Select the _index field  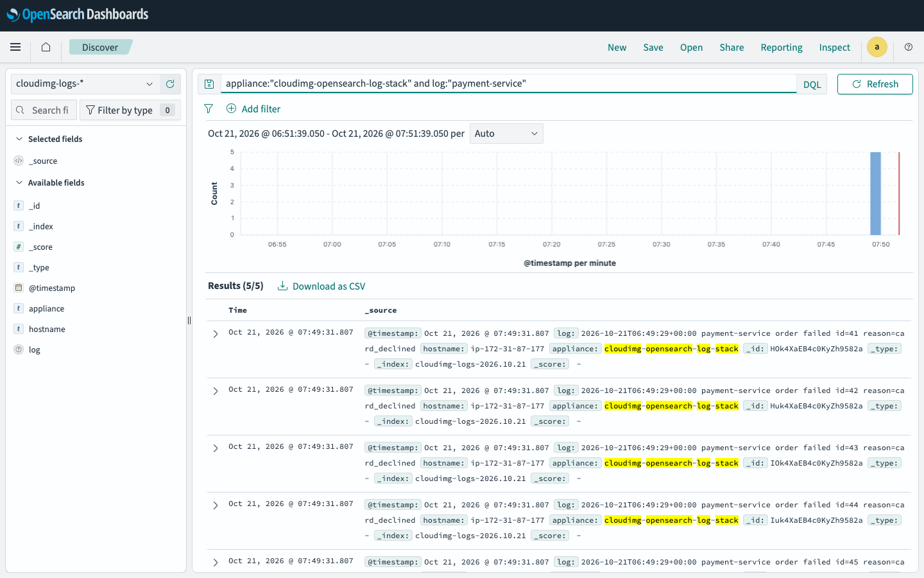click(x=41, y=226)
